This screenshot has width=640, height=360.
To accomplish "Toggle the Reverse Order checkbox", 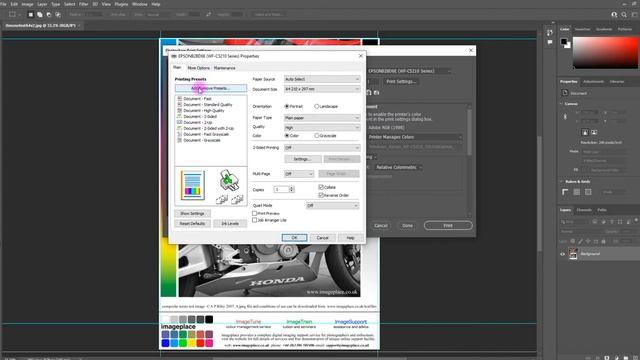I will (x=321, y=195).
